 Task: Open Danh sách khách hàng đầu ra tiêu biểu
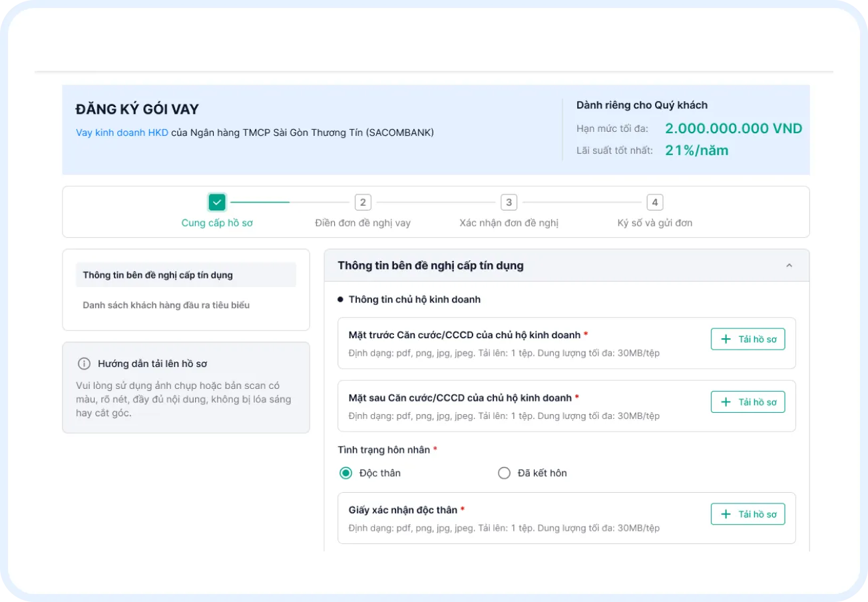pos(166,305)
